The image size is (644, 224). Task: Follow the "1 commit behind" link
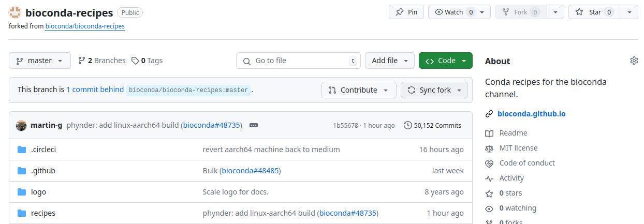(95, 89)
